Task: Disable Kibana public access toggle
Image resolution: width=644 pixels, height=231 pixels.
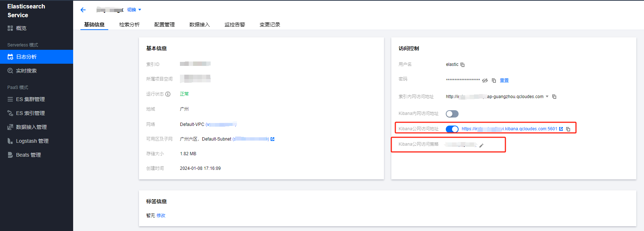Action: (452, 129)
